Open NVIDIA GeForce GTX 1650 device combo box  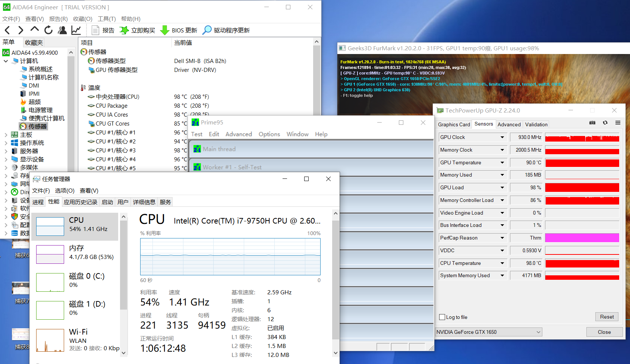click(x=488, y=332)
